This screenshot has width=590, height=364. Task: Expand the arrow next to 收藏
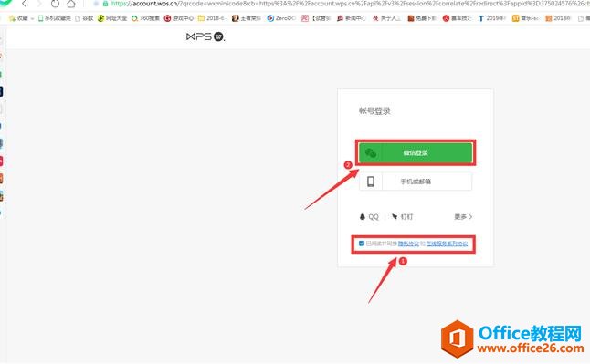point(32,18)
